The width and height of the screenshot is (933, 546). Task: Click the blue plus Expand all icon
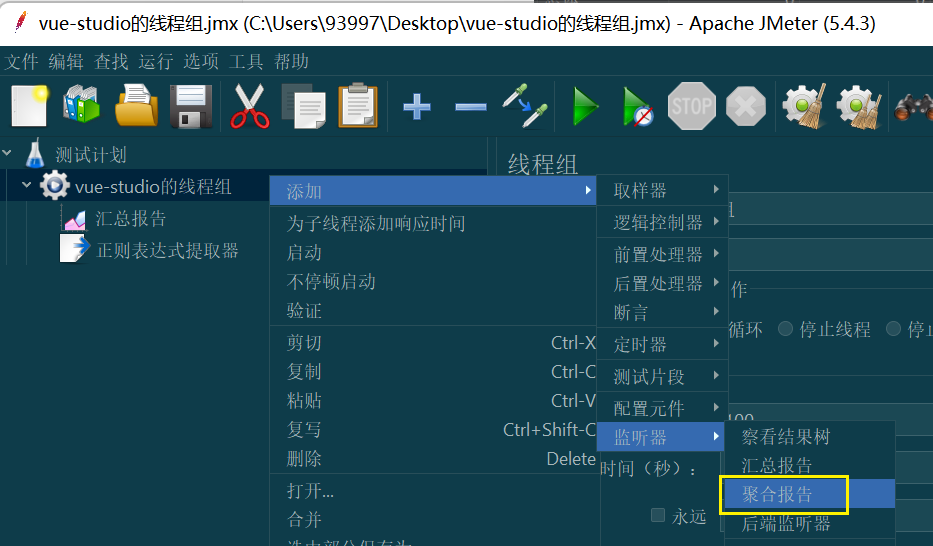(x=417, y=107)
